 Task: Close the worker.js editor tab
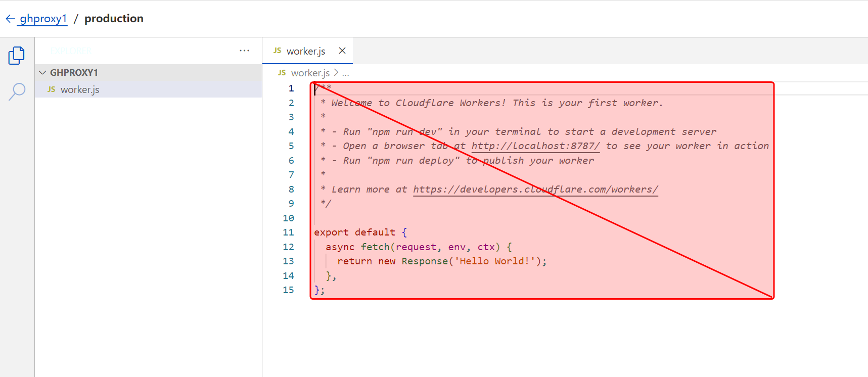coord(342,51)
